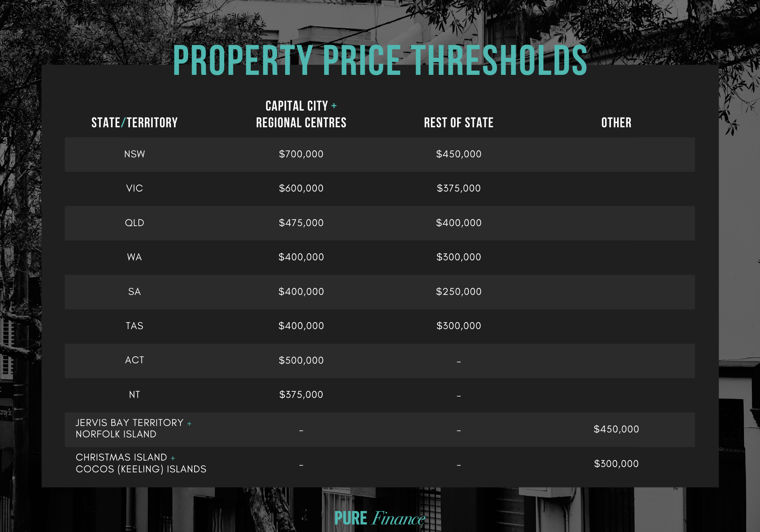Click the PURE Finance logo
Screen dimensions: 760x532
click(x=380, y=518)
